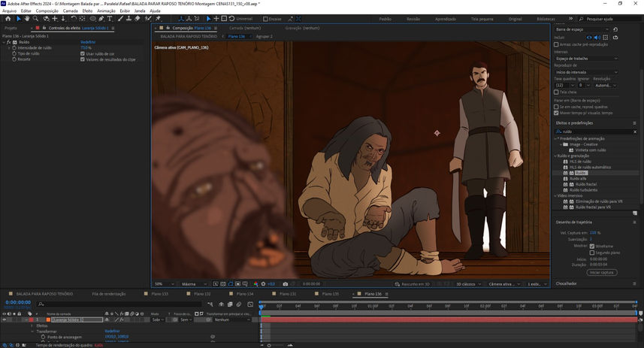This screenshot has width=644, height=348.
Task: Select the Pen tool
Action: 101,19
